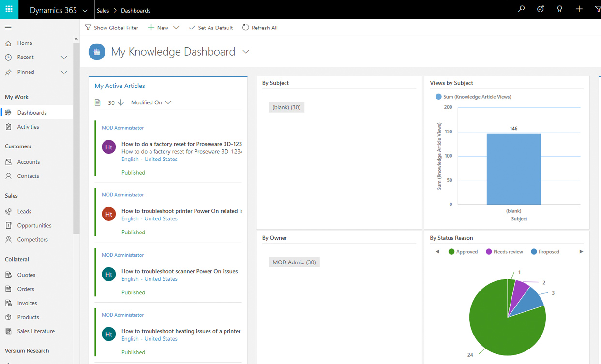Click teal Ht avatar of scanner Power On article

109,275
